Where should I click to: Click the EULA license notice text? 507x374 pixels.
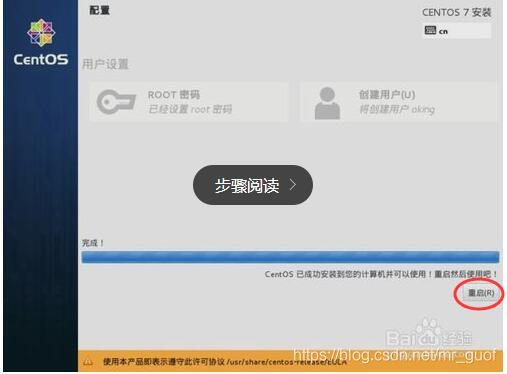[225, 362]
